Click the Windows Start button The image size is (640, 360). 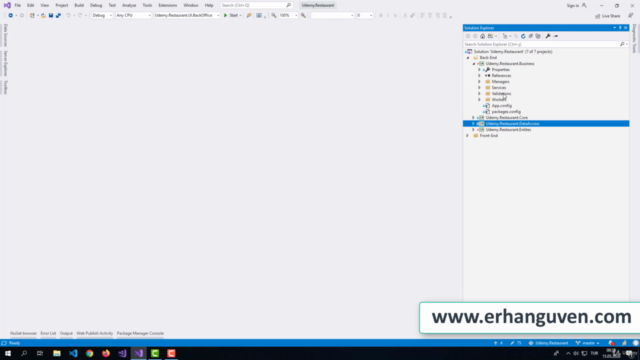tap(8, 353)
